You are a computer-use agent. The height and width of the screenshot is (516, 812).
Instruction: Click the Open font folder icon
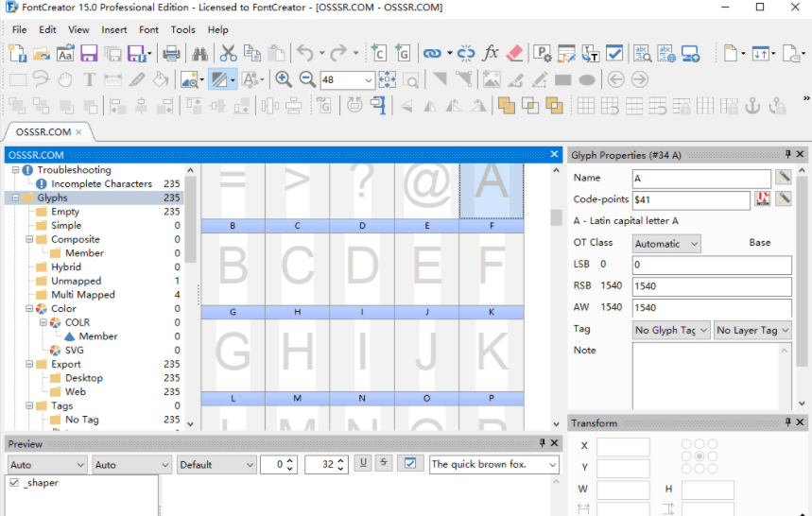coord(42,54)
